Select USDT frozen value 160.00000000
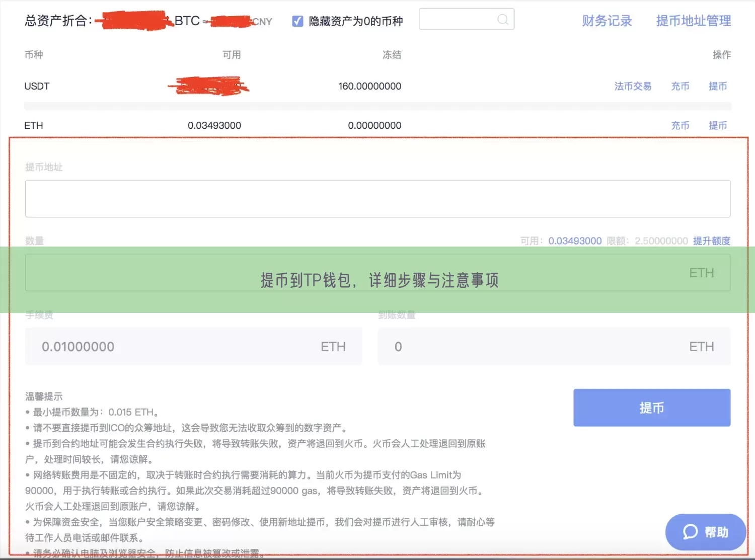The image size is (755, 560). (370, 86)
